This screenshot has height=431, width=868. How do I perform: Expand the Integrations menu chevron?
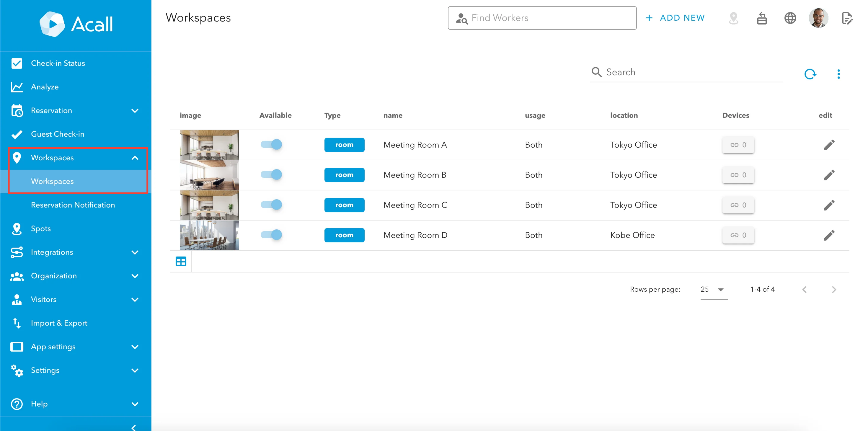(135, 252)
